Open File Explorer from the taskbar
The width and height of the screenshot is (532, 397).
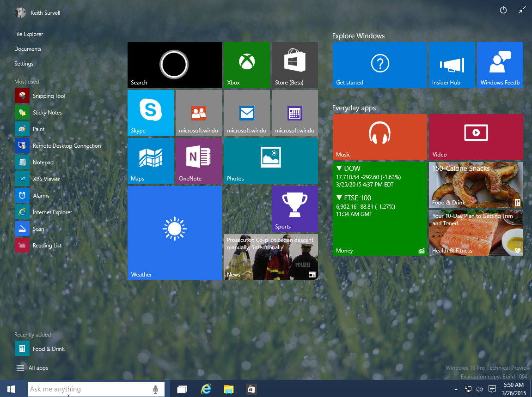coord(229,389)
